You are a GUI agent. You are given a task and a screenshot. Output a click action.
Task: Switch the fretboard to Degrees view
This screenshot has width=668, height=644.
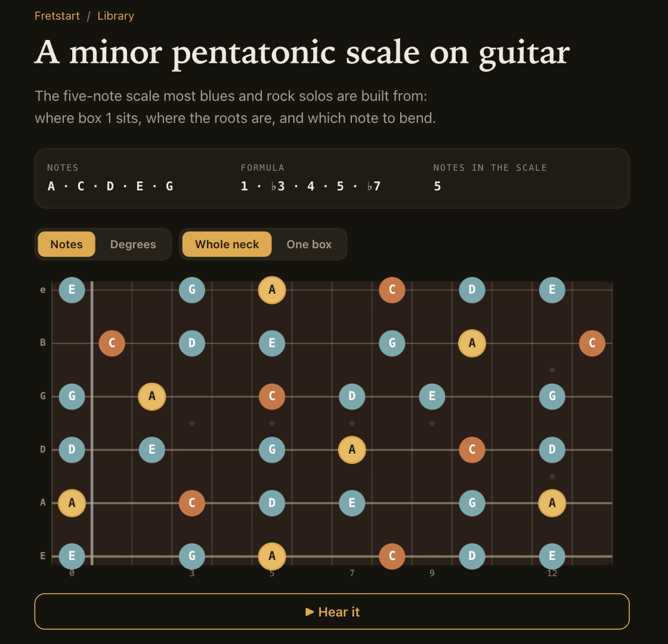click(133, 244)
